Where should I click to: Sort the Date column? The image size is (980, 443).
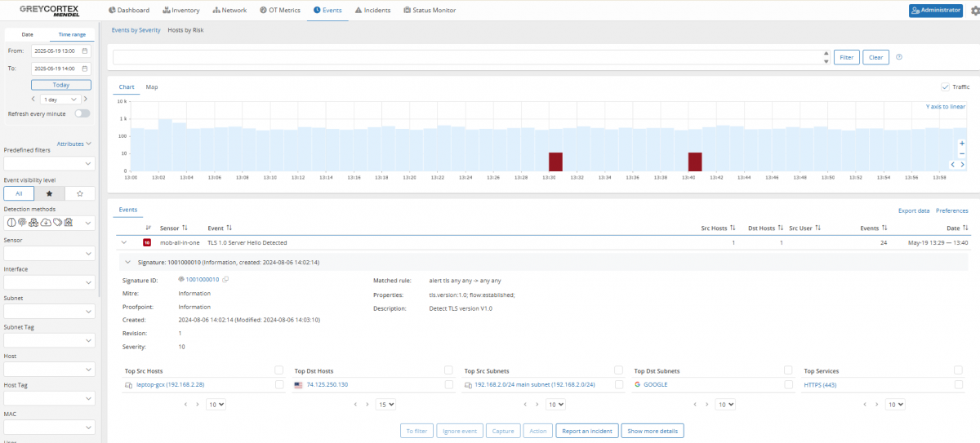coord(966,228)
